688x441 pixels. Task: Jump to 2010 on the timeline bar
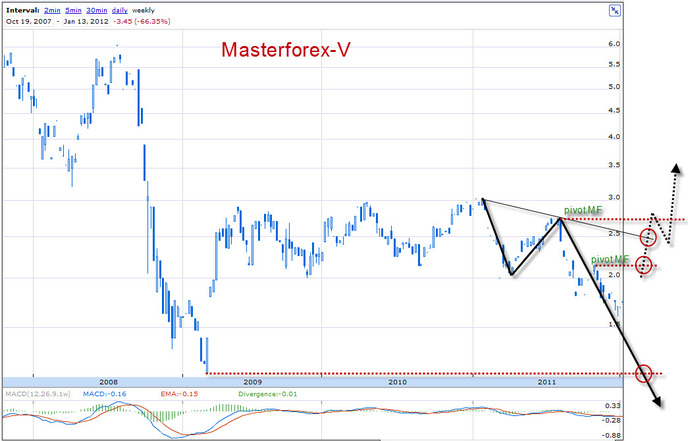click(x=398, y=382)
